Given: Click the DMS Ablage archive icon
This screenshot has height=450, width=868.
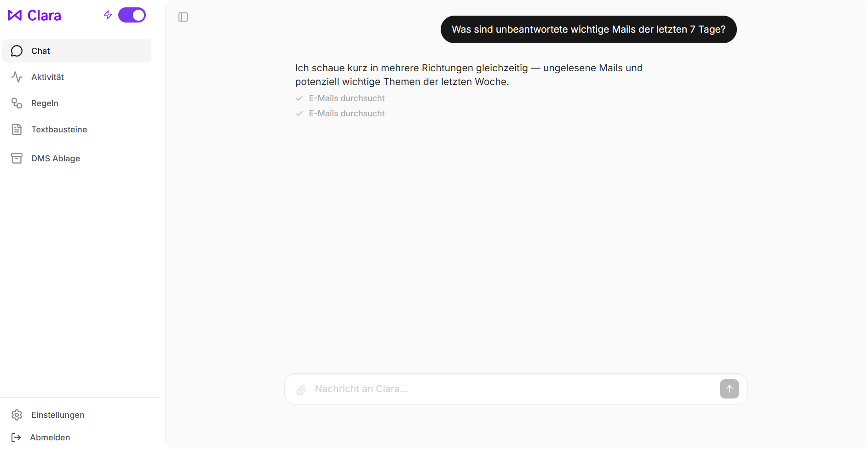Looking at the screenshot, I should click(x=17, y=159).
